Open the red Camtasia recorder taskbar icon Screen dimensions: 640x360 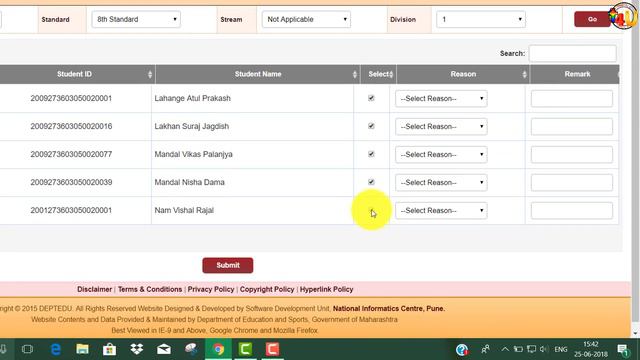(x=272, y=349)
